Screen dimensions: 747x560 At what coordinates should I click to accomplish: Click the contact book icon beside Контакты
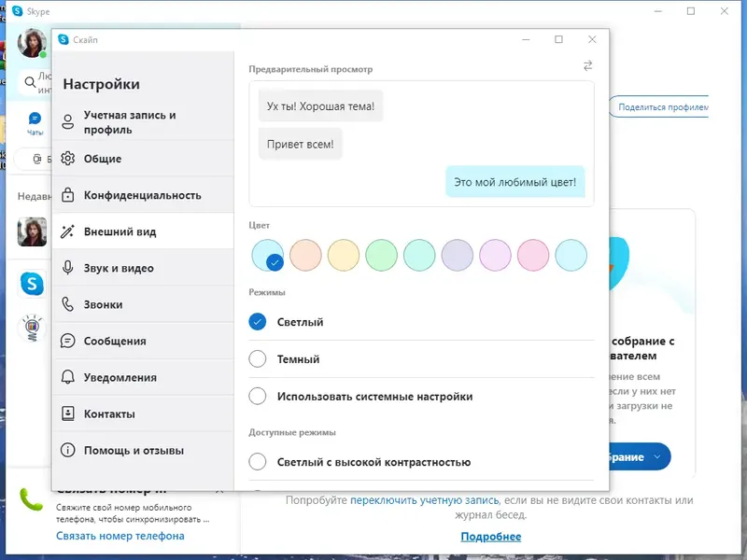point(67,413)
